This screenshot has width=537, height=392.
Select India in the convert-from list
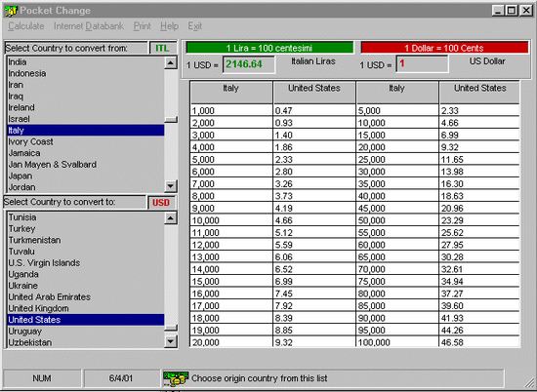tap(86, 62)
